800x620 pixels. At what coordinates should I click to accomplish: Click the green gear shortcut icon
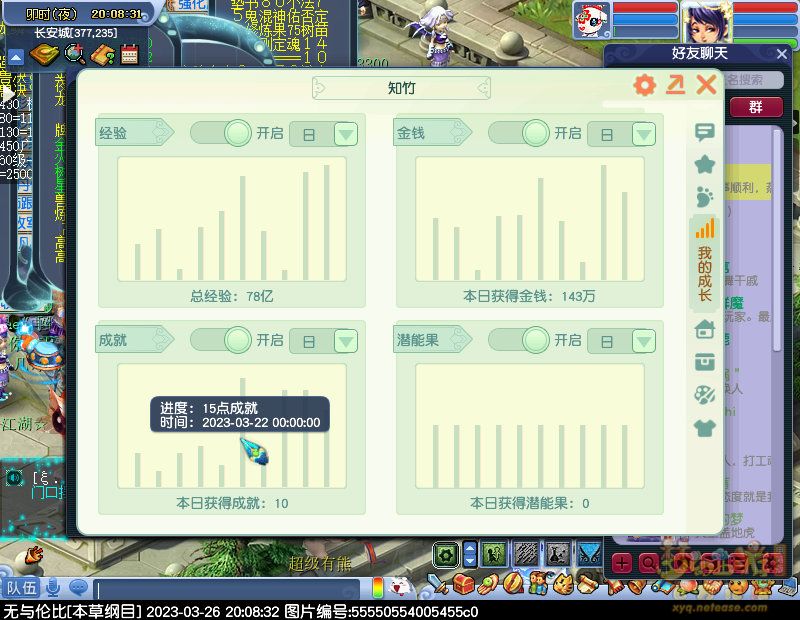coord(446,555)
